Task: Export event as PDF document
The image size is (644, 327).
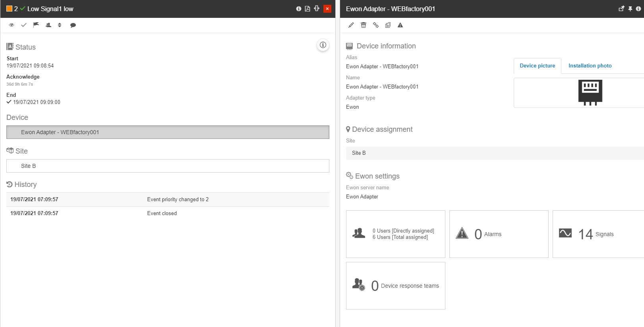Action: coord(307,9)
